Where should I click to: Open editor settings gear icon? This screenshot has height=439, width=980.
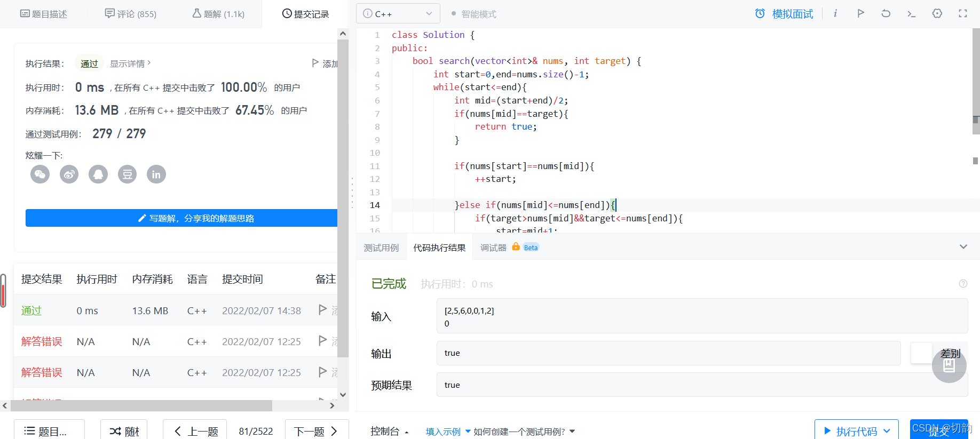[937, 13]
